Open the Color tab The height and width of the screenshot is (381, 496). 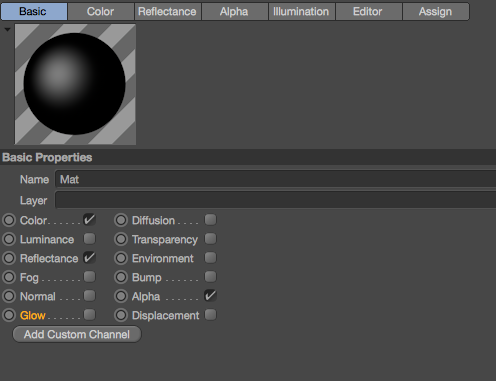coord(101,12)
